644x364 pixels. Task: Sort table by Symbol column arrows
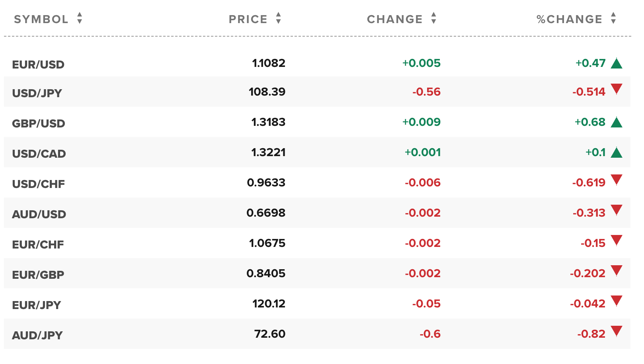pos(80,18)
